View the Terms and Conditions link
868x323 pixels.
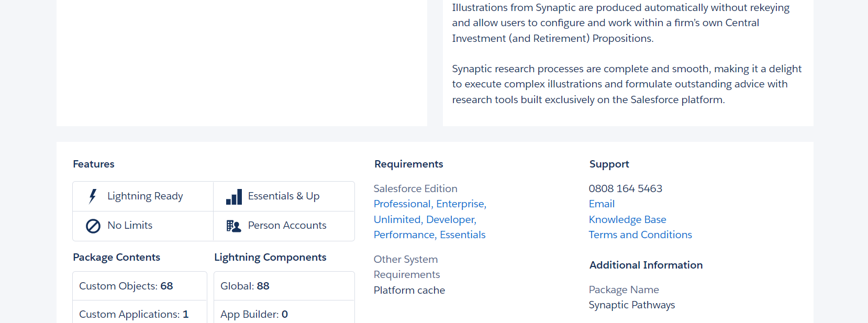tap(640, 235)
